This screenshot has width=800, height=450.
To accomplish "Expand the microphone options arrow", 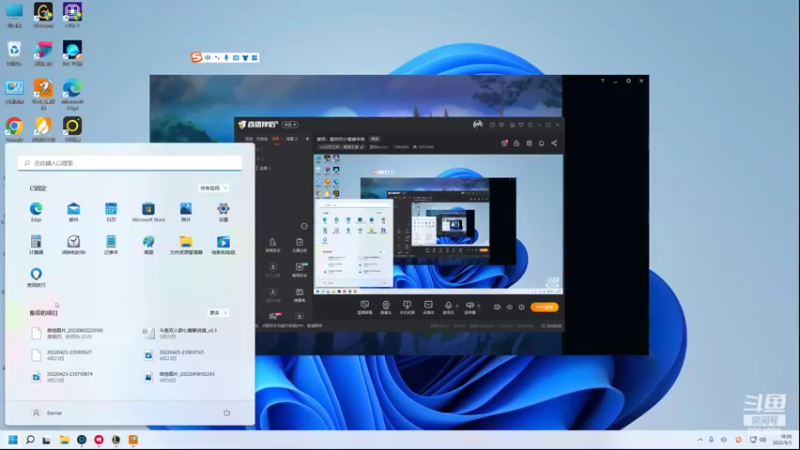I will [x=457, y=306].
